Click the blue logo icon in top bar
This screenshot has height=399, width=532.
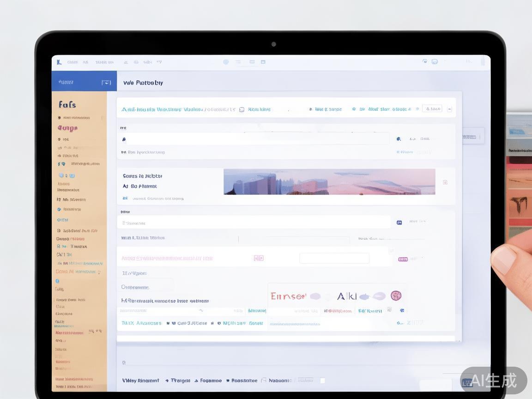59,62
